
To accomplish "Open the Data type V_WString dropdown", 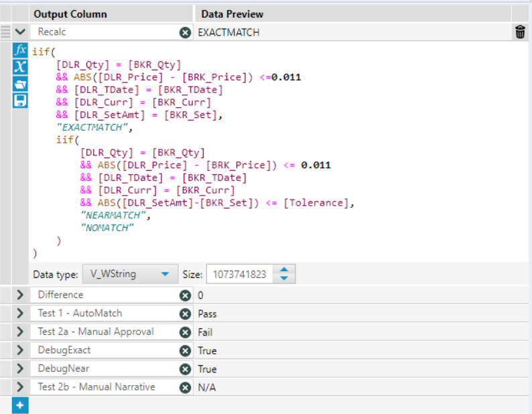I will [129, 274].
